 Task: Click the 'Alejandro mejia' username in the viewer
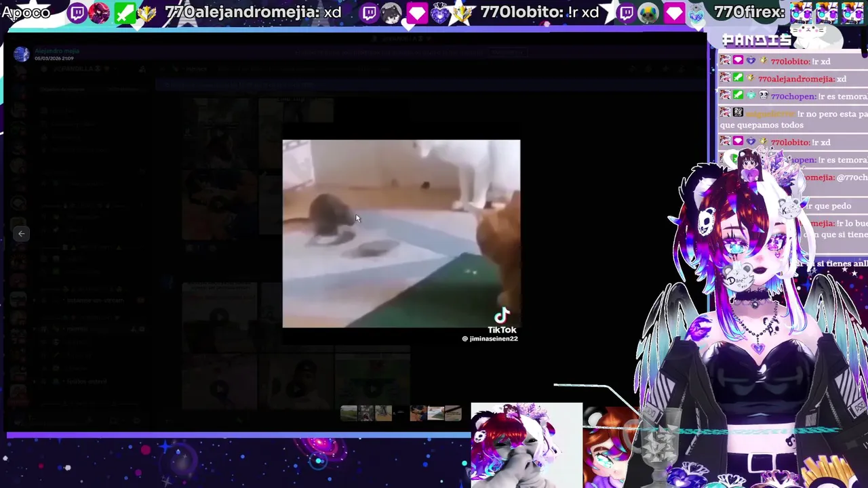point(57,51)
